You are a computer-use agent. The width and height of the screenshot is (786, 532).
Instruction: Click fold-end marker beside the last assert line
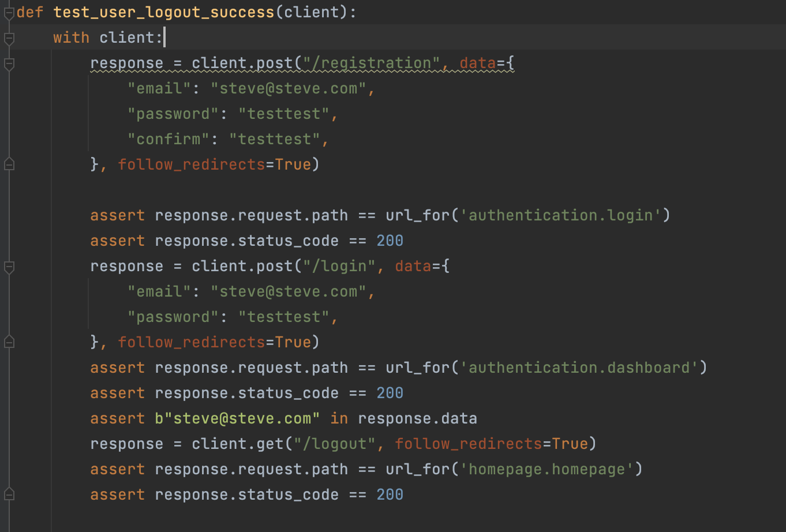tap(9, 495)
